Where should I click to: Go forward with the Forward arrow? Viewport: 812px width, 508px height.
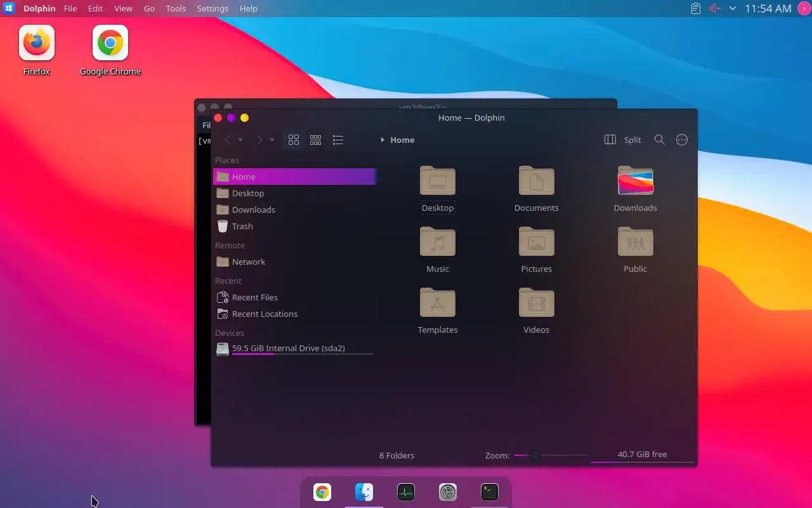tap(259, 140)
